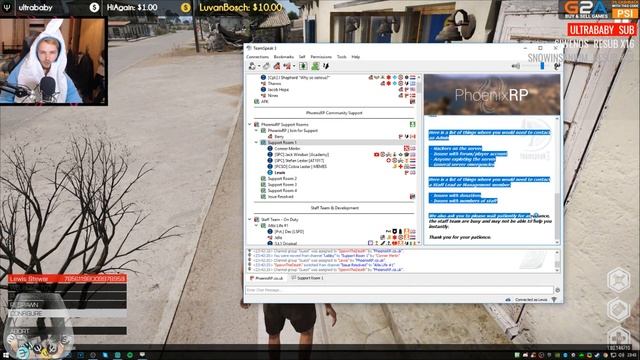Open the Help menu
Image resolution: width=640 pixels, height=360 pixels.
tap(356, 57)
